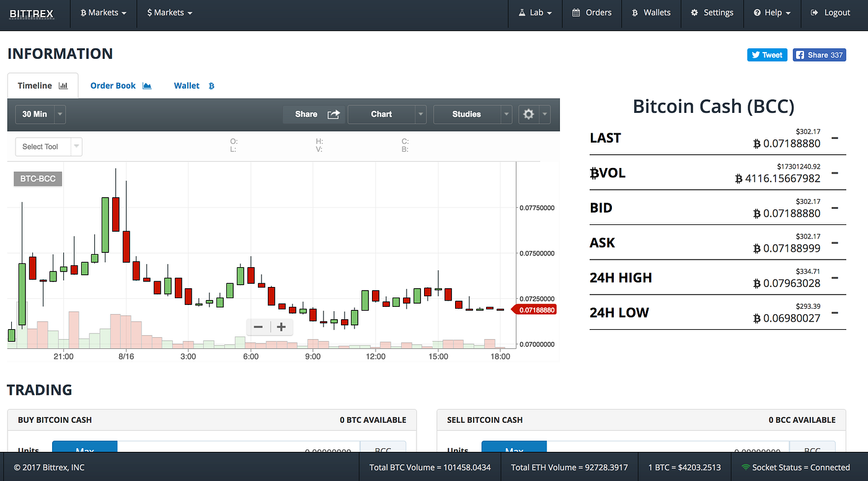Viewport: 868px width, 481px height.
Task: Click the chart Share button
Action: pyautogui.click(x=314, y=114)
